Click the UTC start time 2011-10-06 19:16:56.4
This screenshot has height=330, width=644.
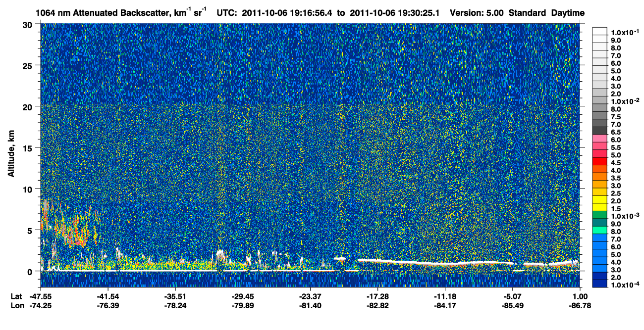[x=287, y=13]
